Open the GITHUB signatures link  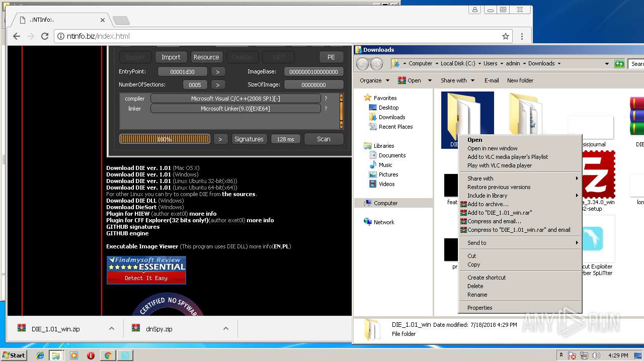point(133,227)
